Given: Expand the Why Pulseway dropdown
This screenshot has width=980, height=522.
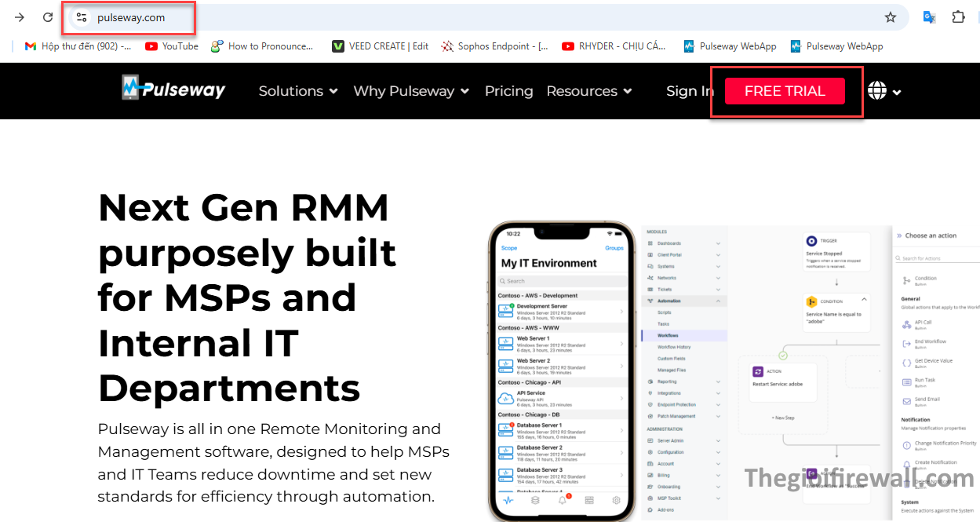Looking at the screenshot, I should (411, 91).
